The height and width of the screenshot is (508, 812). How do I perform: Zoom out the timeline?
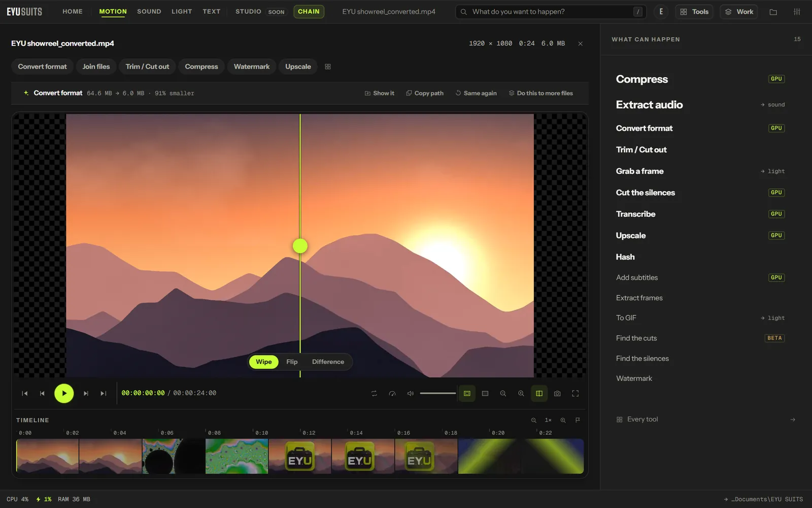[x=534, y=420]
